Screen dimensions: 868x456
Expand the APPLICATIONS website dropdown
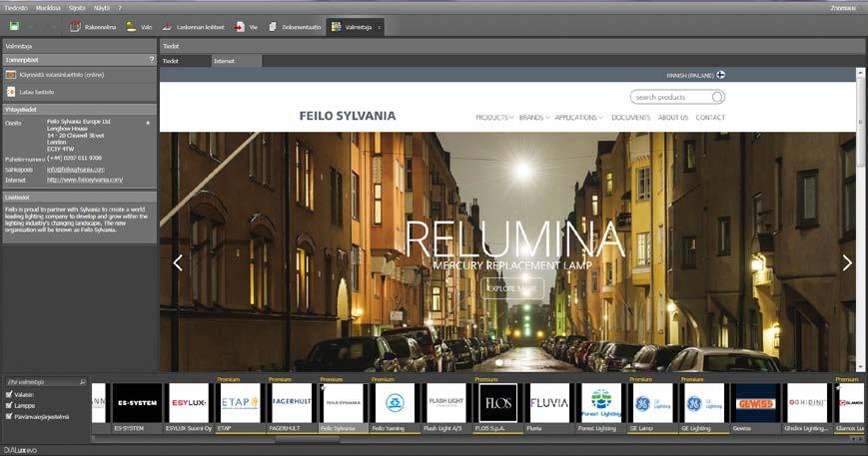coord(578,117)
